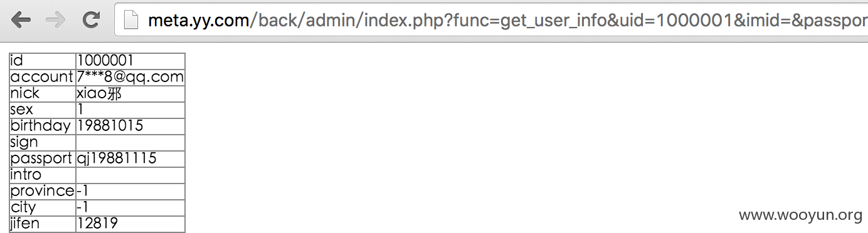Select the nick value xiao邪
The height and width of the screenshot is (233, 868).
coord(99,93)
